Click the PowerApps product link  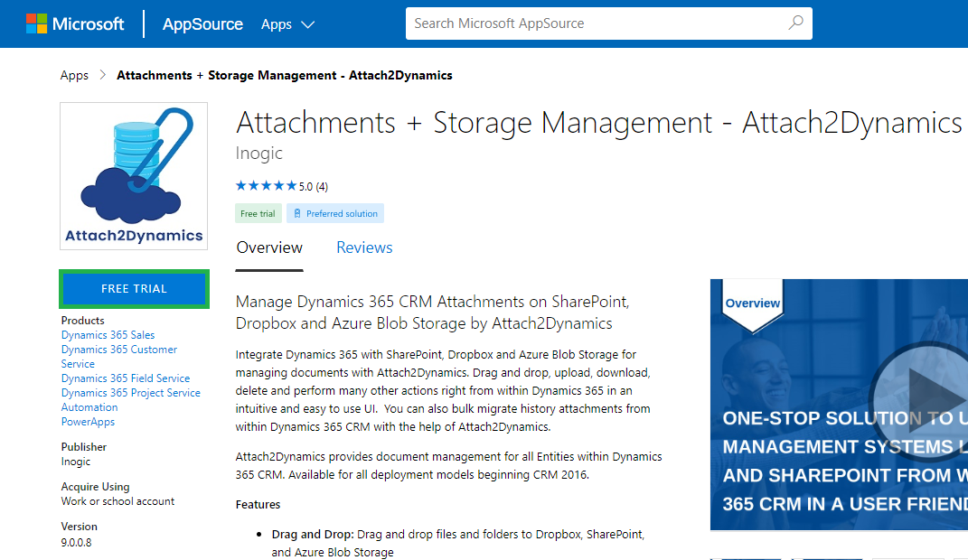88,421
